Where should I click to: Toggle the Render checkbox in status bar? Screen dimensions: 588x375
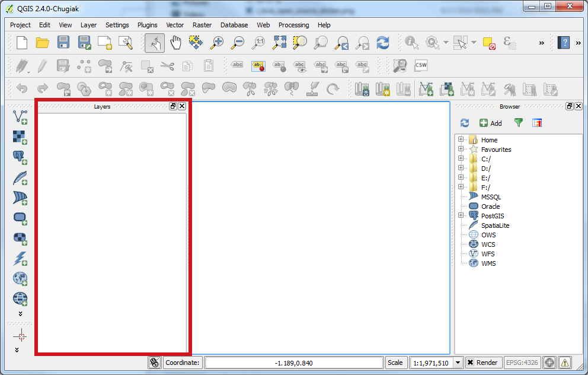tap(470, 363)
